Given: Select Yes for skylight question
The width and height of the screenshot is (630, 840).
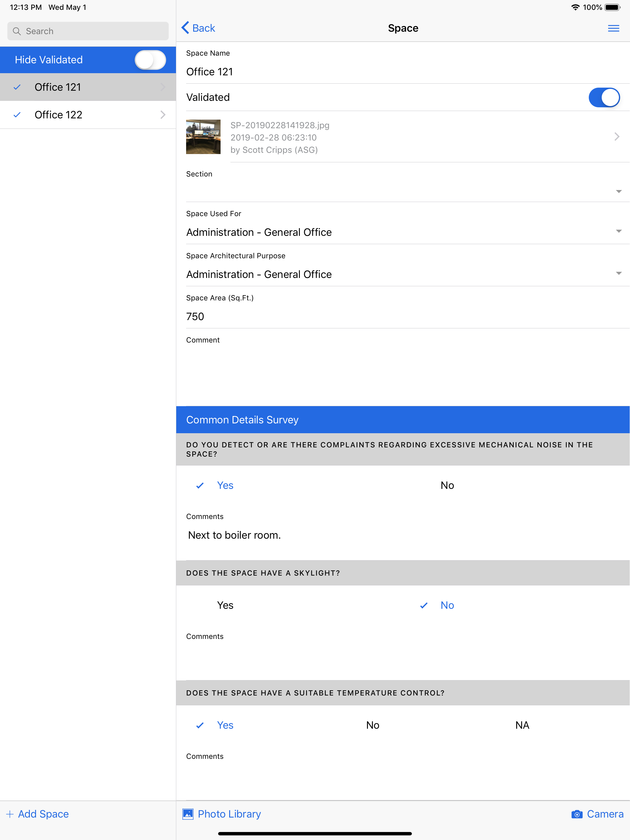Looking at the screenshot, I should [x=225, y=605].
